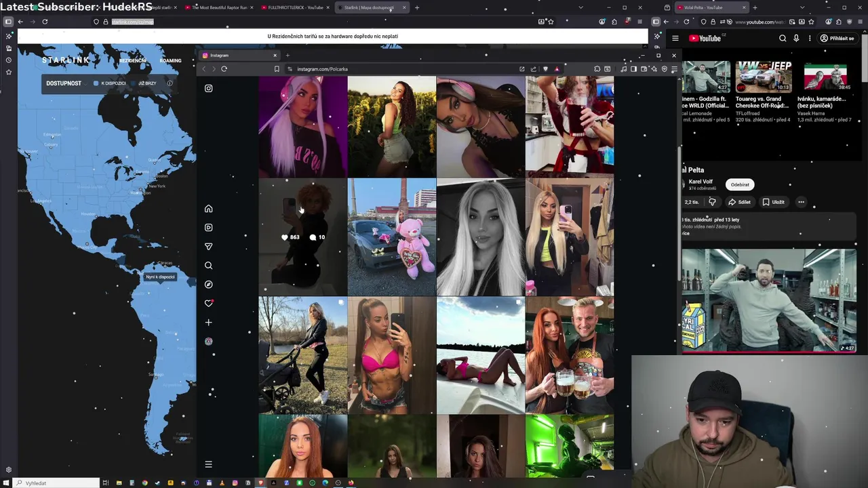The image size is (868, 488).
Task: Bookmark the Instagram page in Brave
Action: pyautogui.click(x=277, y=68)
